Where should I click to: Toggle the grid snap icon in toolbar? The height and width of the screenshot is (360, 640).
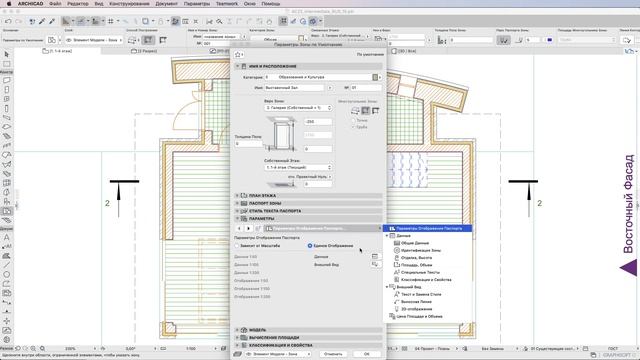[111, 21]
